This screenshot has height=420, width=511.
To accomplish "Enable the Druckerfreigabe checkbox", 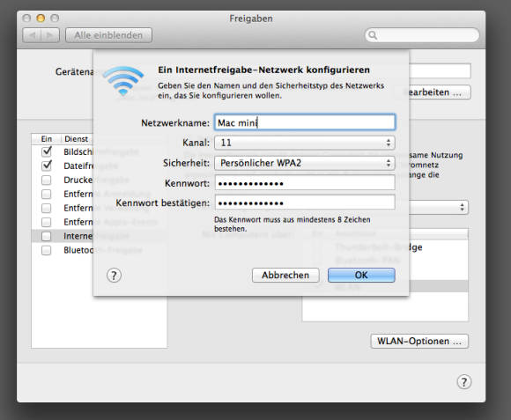I will point(47,180).
